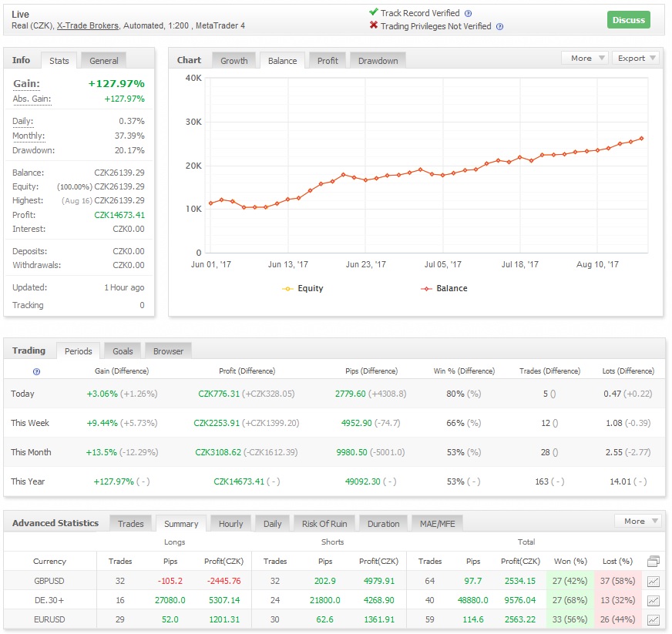Viewport: 672px width, 634px height.
Task: Click the underlined Monthly: label
Action: coord(29,136)
